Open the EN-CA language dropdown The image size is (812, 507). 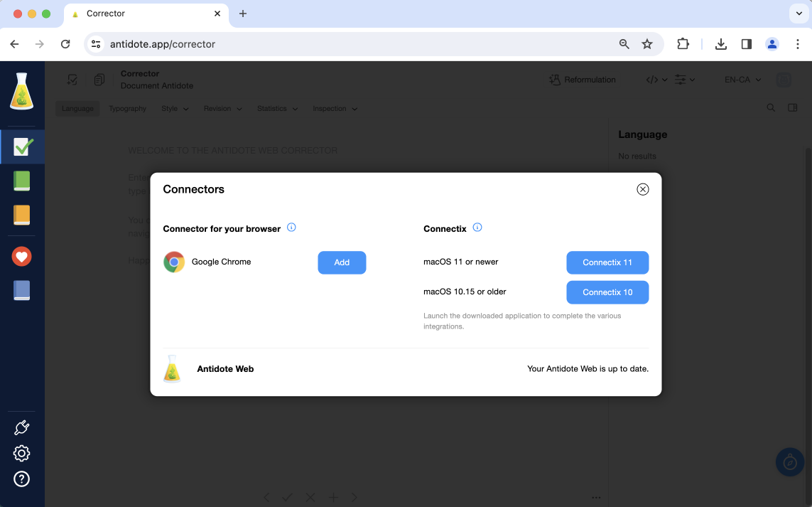click(742, 80)
